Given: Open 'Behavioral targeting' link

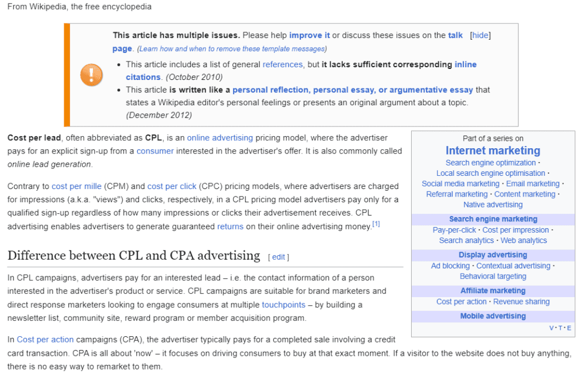Looking at the screenshot, I should tap(493, 276).
